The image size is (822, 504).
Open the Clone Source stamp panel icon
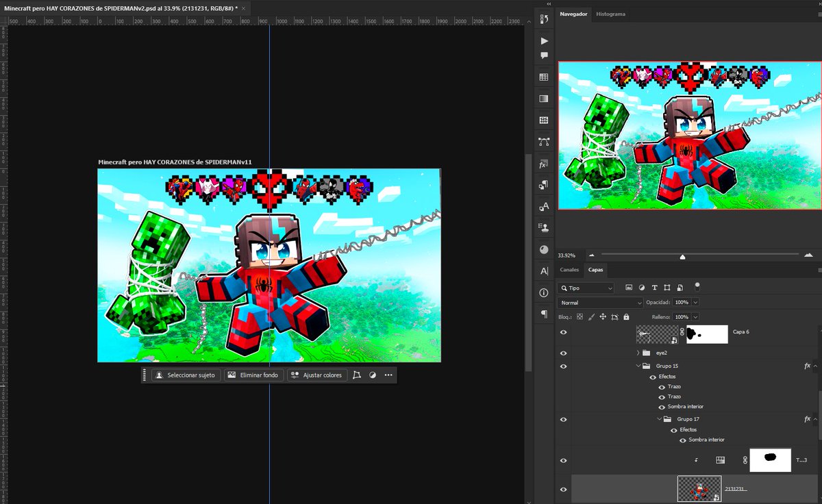(544, 227)
